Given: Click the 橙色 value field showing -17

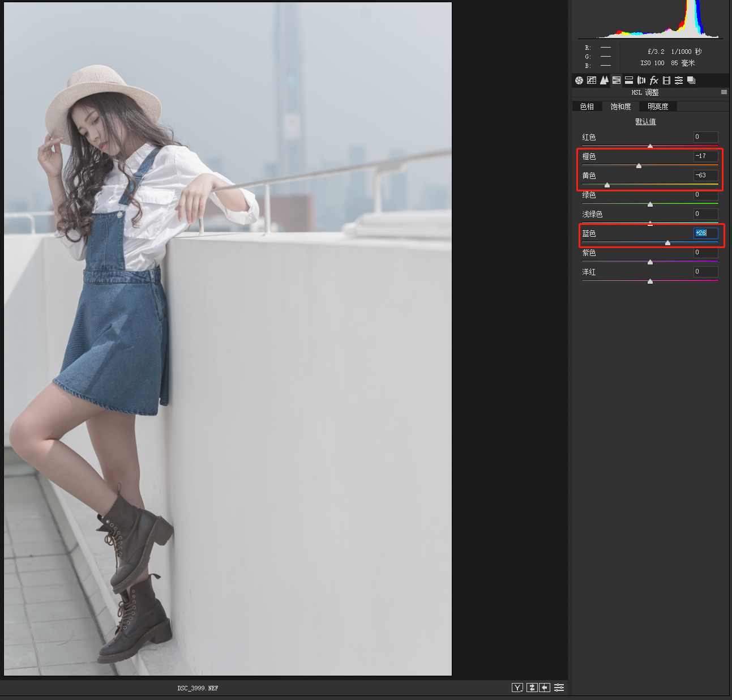Looking at the screenshot, I should [706, 156].
